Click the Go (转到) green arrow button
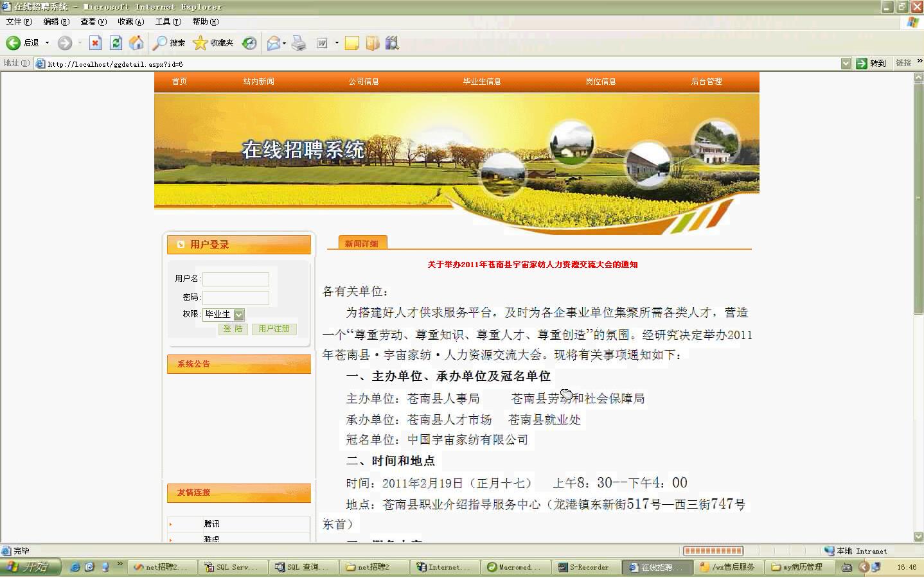The height and width of the screenshot is (578, 924). point(871,63)
